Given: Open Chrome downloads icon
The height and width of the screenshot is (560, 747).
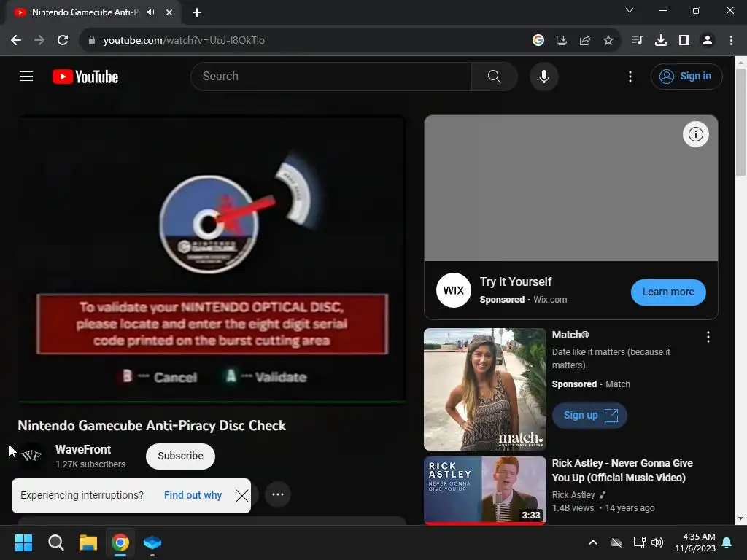Looking at the screenshot, I should click(x=660, y=41).
